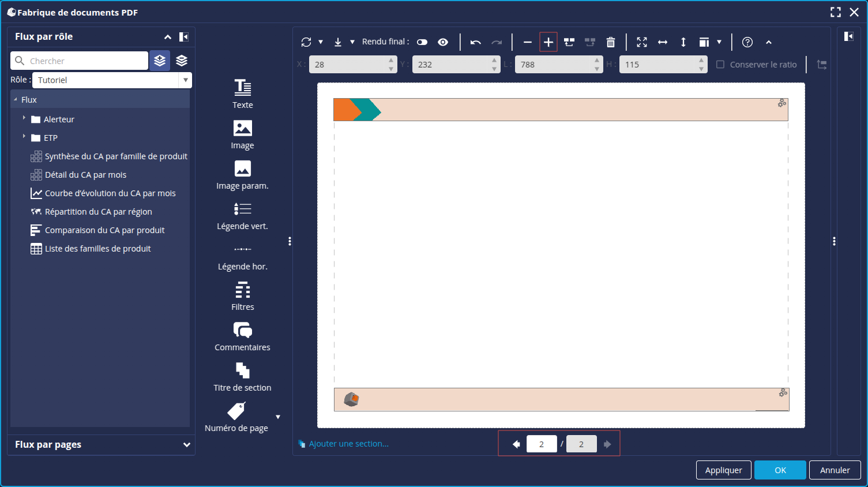Screen dimensions: 868x487
Task: Select Liste des familles de produit
Action: pyautogui.click(x=97, y=249)
